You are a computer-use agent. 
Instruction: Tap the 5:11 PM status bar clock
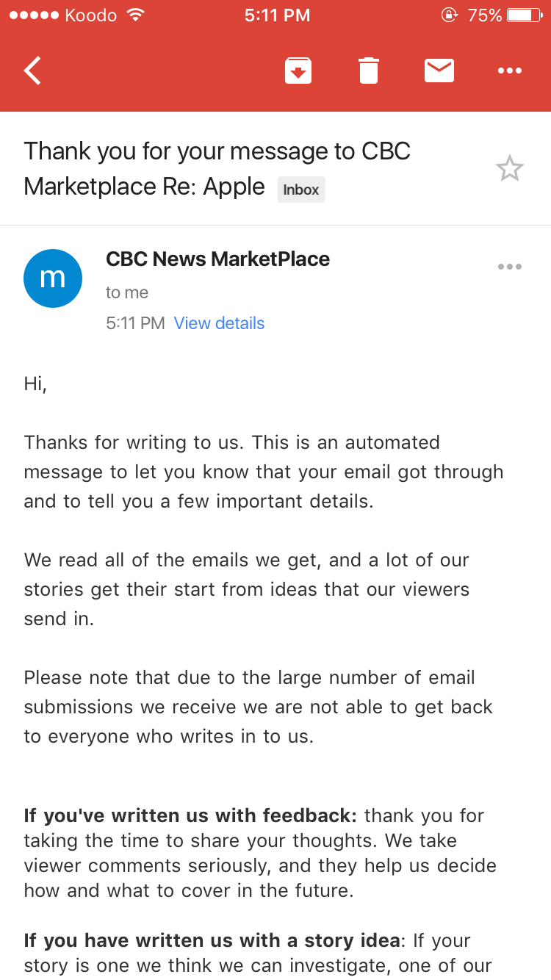pyautogui.click(x=277, y=15)
